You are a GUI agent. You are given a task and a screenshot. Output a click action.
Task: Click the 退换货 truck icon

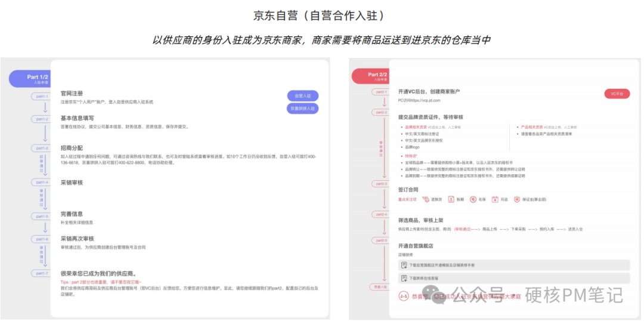click(x=426, y=199)
